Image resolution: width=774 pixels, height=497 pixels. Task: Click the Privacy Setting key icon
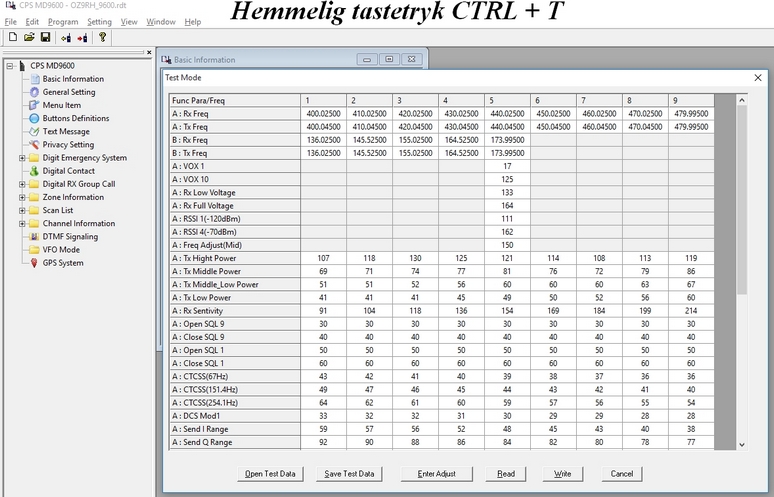pyautogui.click(x=34, y=145)
